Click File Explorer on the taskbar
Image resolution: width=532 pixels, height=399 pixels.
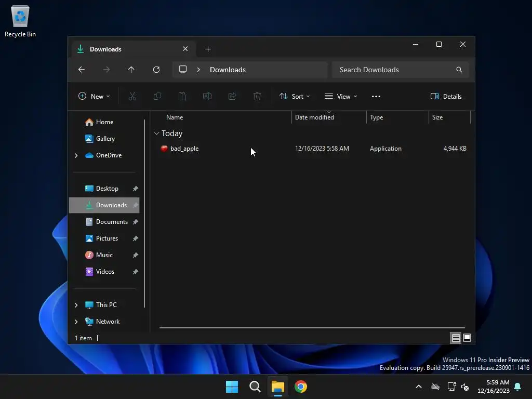(278, 387)
